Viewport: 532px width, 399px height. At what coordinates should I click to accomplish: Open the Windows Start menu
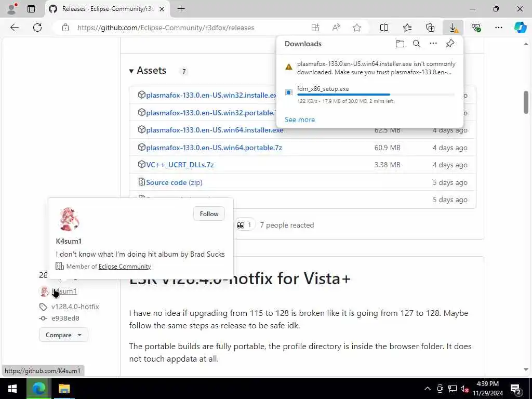(12, 389)
